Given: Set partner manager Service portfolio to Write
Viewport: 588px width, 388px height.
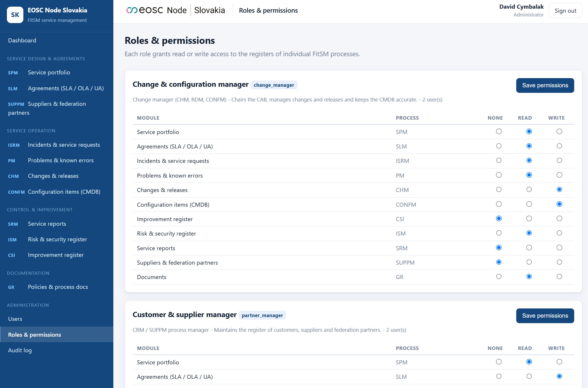Looking at the screenshot, I should pyautogui.click(x=559, y=362).
